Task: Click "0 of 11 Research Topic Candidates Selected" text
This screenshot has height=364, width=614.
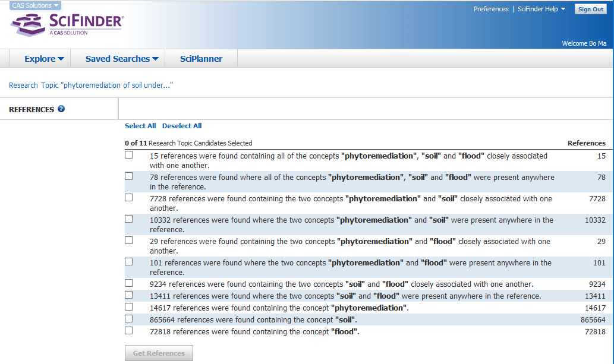Action: tap(188, 143)
